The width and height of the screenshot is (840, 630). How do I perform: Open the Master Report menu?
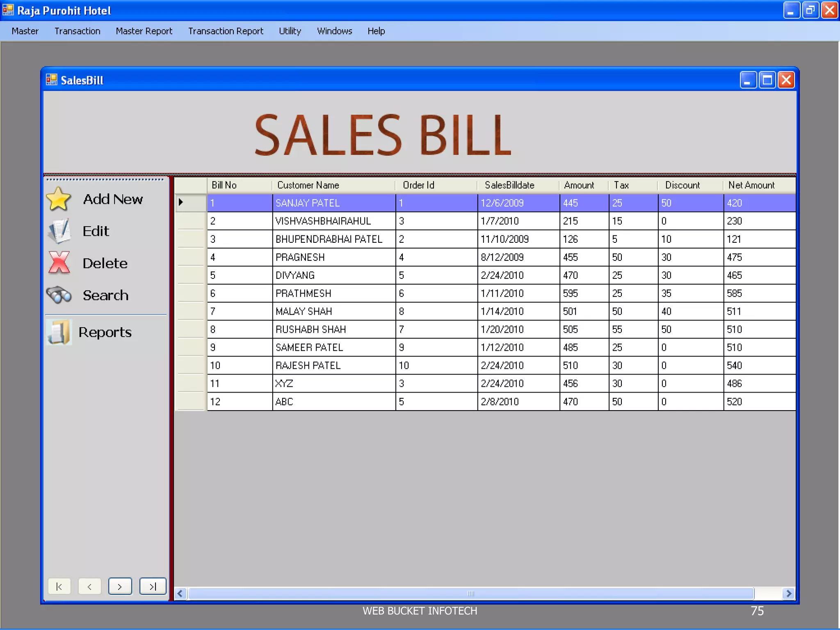[144, 31]
